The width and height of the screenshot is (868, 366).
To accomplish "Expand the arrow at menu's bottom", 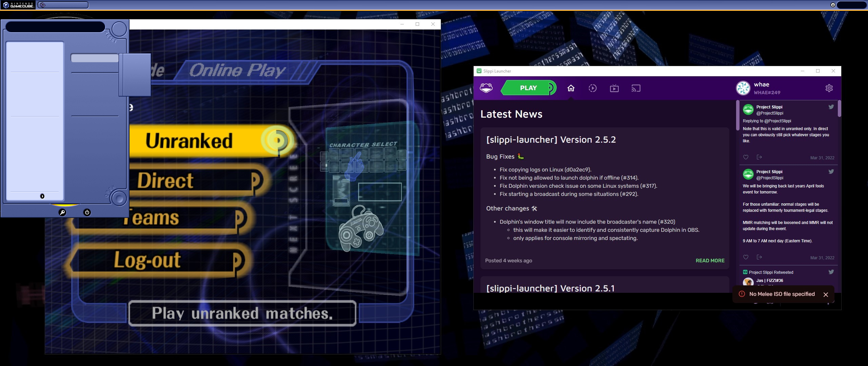I will pyautogui.click(x=42, y=196).
